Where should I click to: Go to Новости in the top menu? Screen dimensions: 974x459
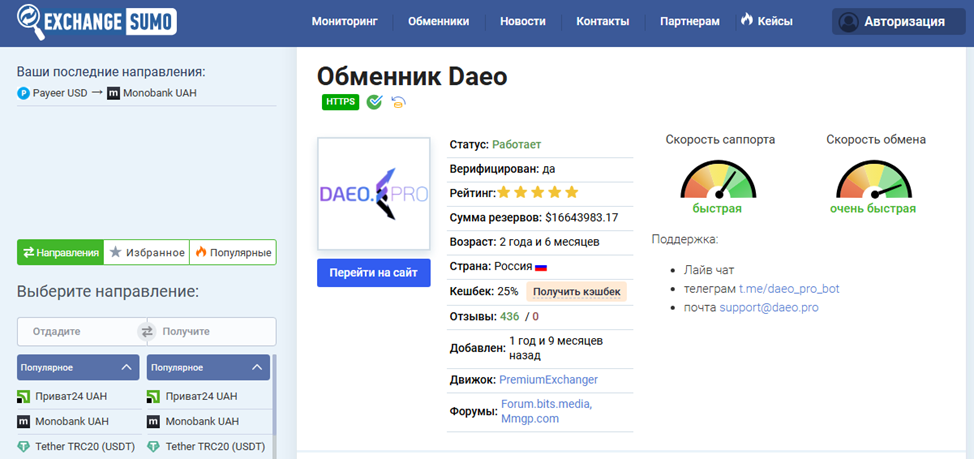pos(523,22)
